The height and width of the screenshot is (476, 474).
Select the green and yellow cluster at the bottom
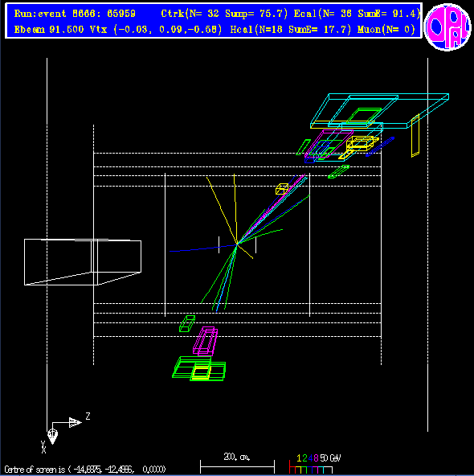point(199,368)
